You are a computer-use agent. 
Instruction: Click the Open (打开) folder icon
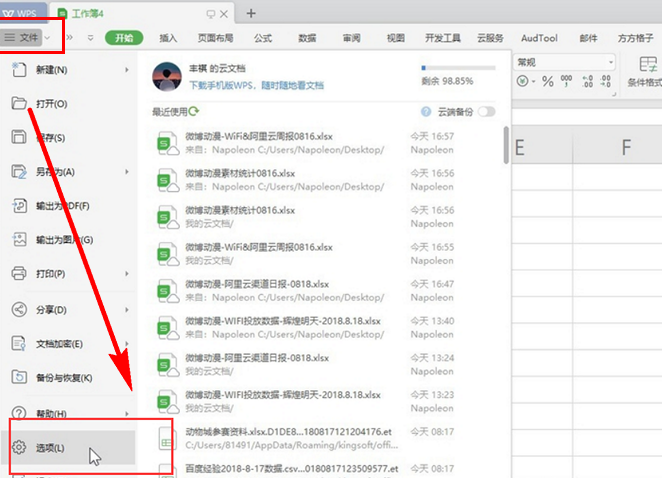point(19,103)
